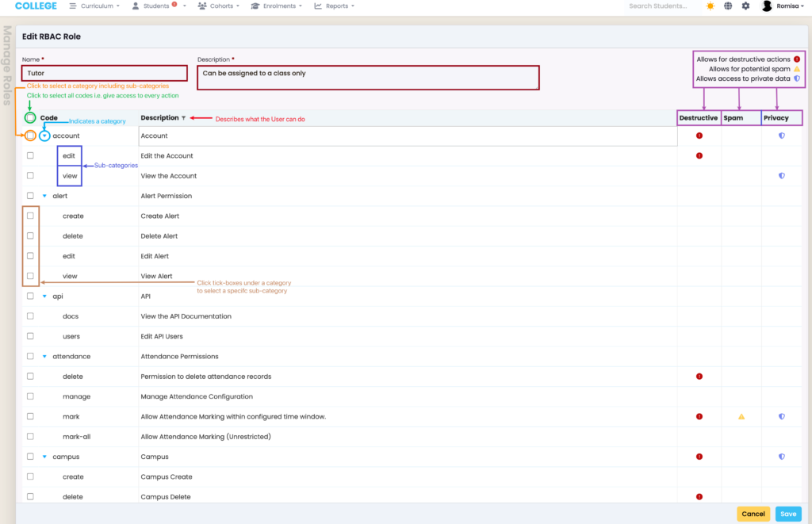Image resolution: width=812 pixels, height=524 pixels.
Task: Click the user avatar next to Romisa
Action: click(x=767, y=6)
